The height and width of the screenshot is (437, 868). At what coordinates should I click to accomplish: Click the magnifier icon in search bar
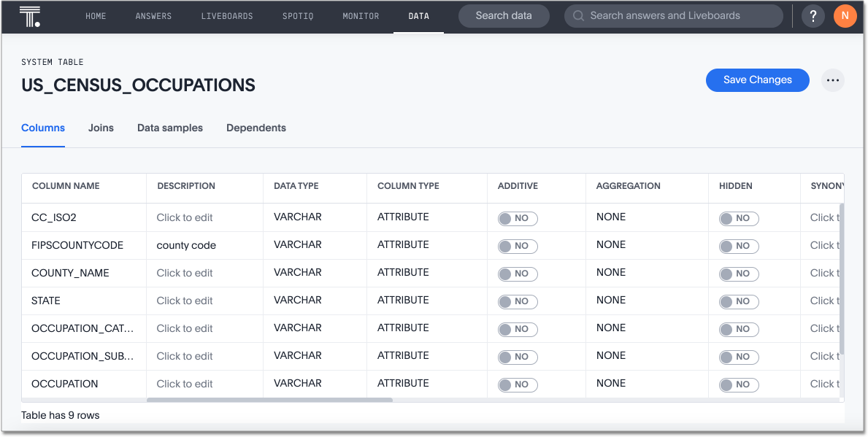click(578, 16)
